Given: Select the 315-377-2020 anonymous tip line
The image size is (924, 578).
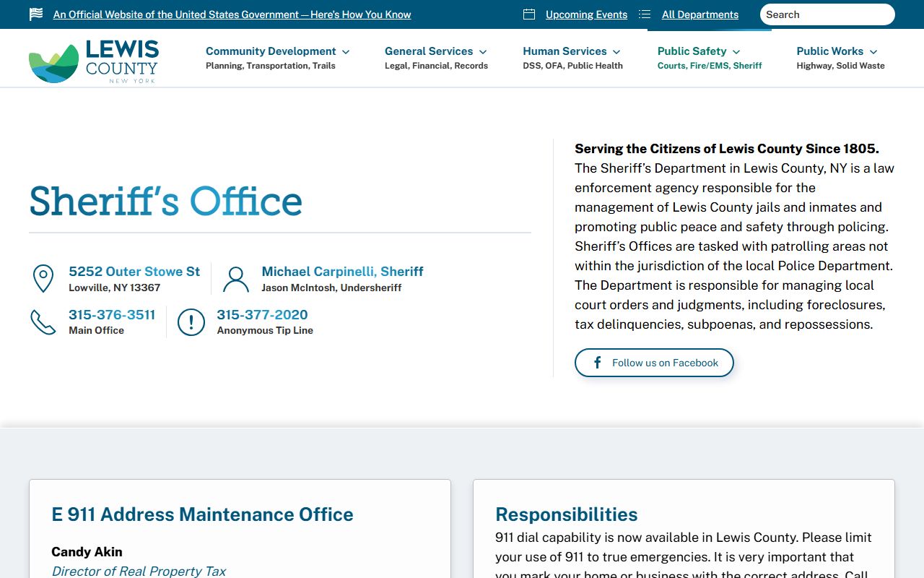Looking at the screenshot, I should (x=262, y=314).
